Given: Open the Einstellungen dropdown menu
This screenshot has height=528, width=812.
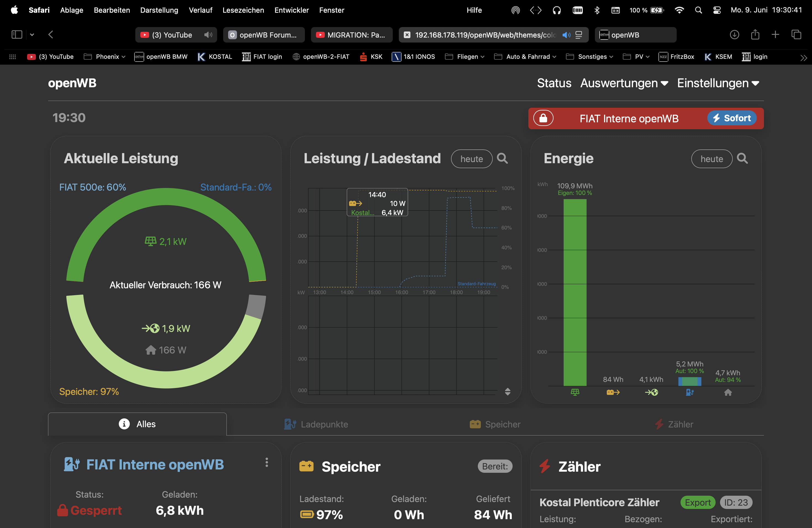Looking at the screenshot, I should click(718, 83).
